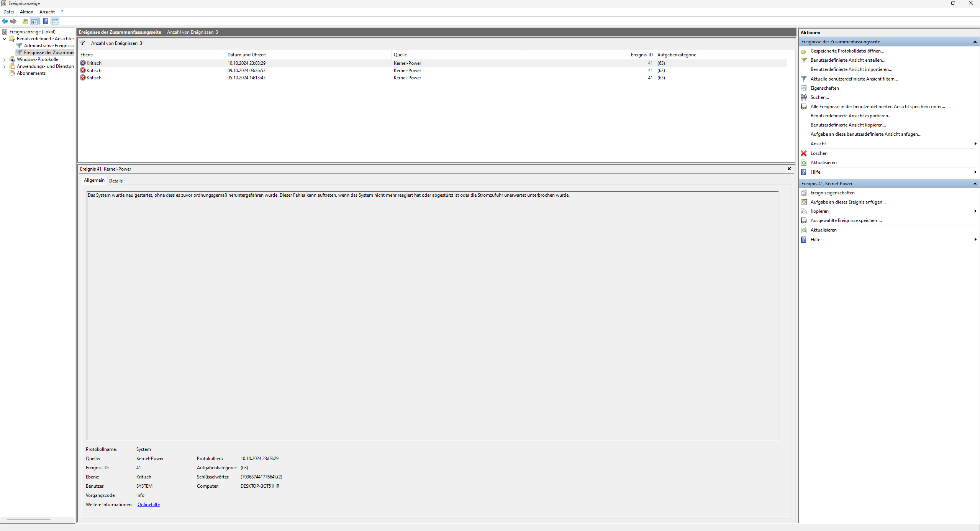
Task: Select the Kritisch event from 05.10.2024
Action: pyautogui.click(x=94, y=78)
